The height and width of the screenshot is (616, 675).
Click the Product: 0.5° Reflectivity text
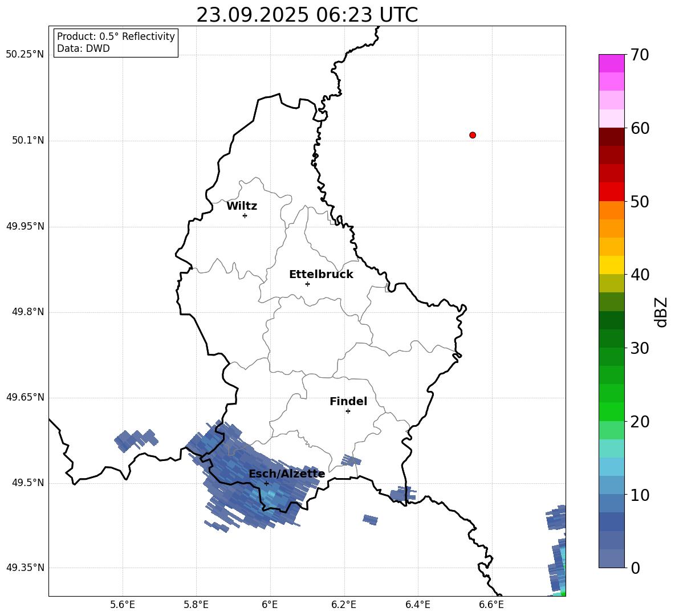pos(116,36)
